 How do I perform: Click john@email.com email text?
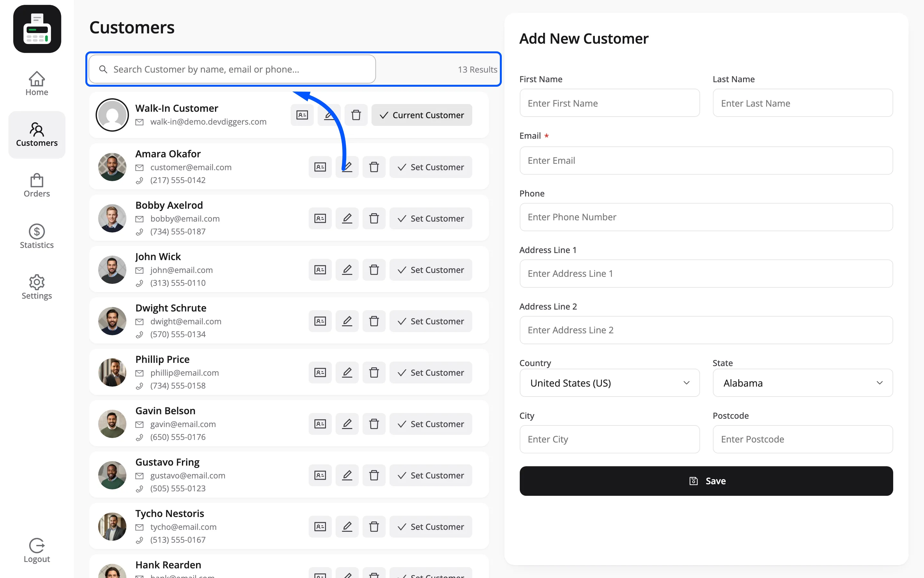tap(181, 270)
